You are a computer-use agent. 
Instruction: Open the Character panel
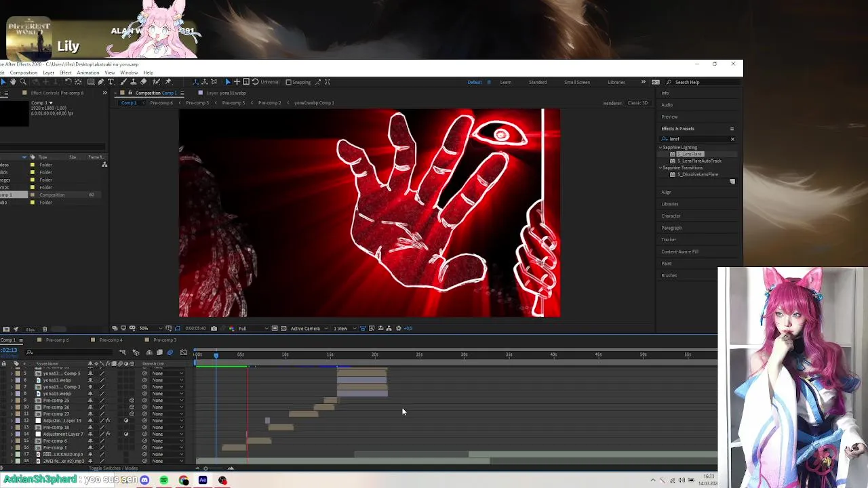(x=671, y=216)
